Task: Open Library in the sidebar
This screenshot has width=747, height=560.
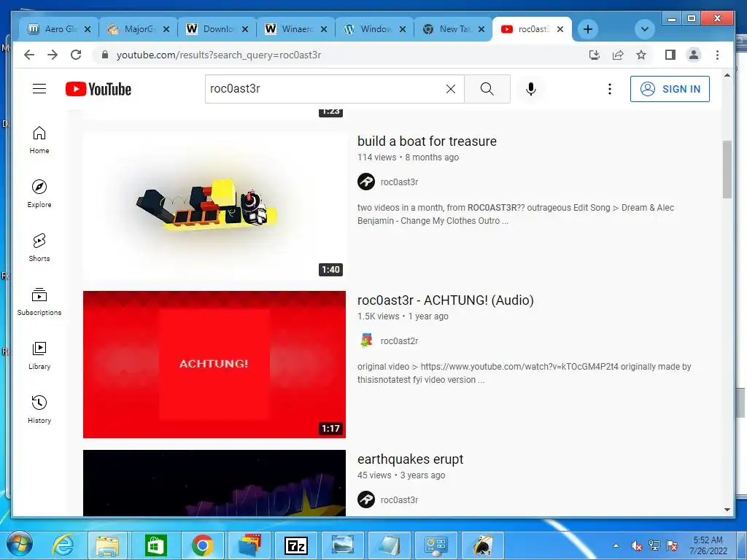Action: 39,356
